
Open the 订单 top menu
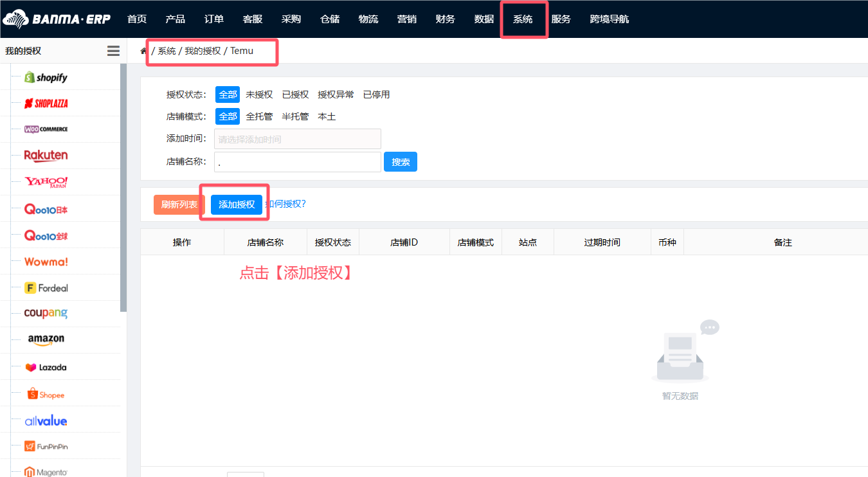(x=214, y=19)
